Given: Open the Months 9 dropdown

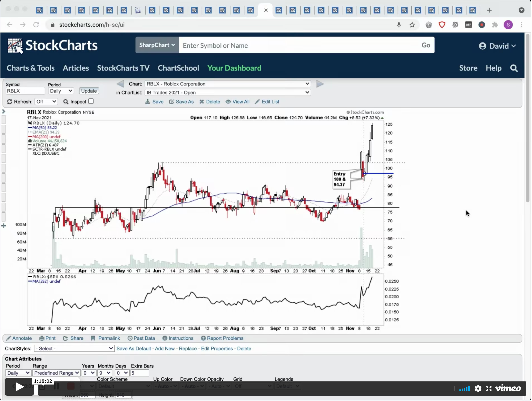Looking at the screenshot, I should coord(105,373).
